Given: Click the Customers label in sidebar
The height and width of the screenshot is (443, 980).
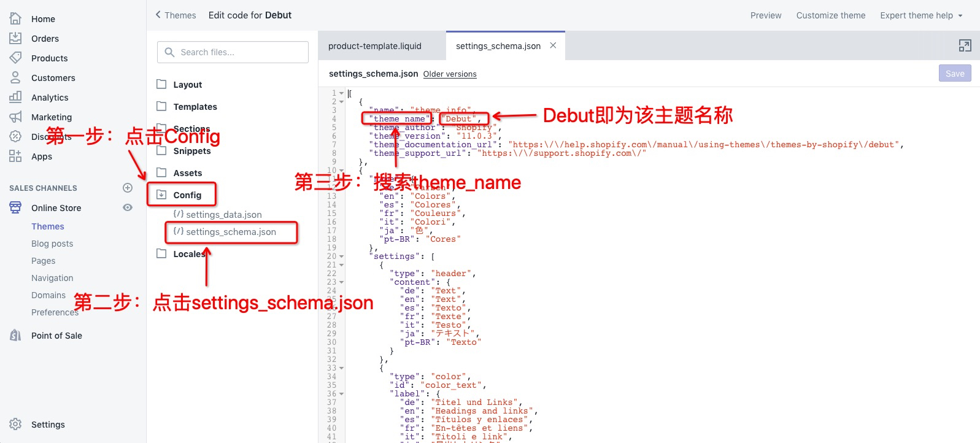Looking at the screenshot, I should pos(53,78).
